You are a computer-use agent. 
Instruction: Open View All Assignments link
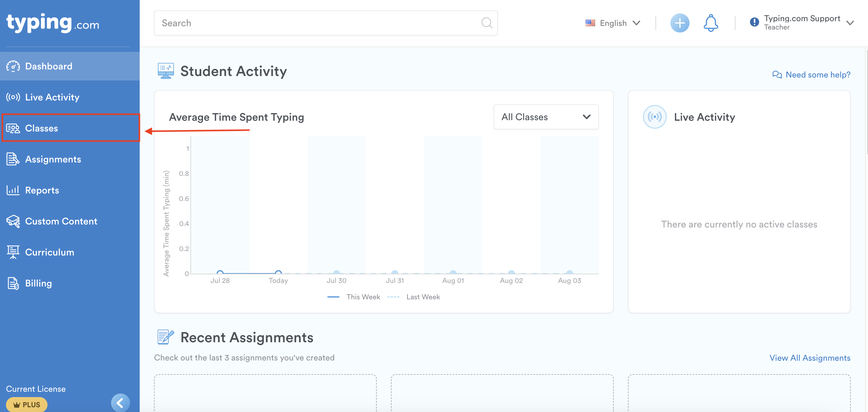809,358
